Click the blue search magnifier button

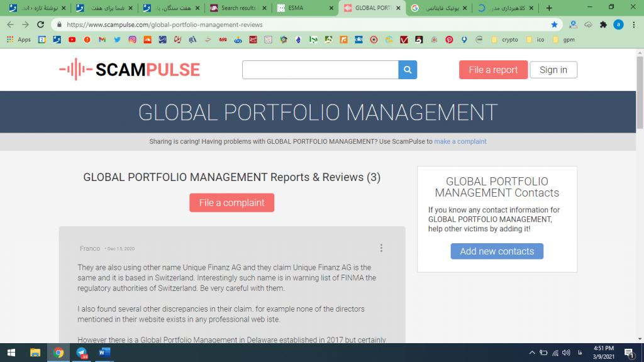coord(408,70)
